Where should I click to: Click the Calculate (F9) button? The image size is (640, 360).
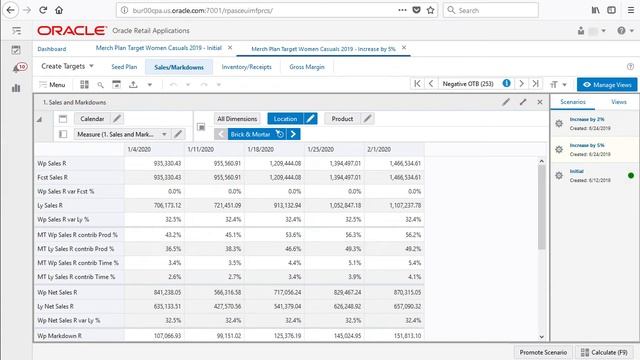click(604, 352)
